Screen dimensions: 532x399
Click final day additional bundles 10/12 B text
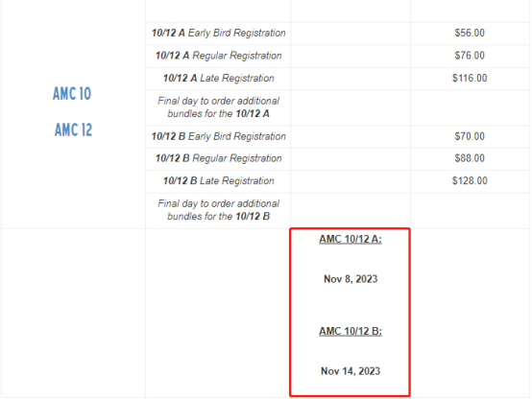(219, 210)
